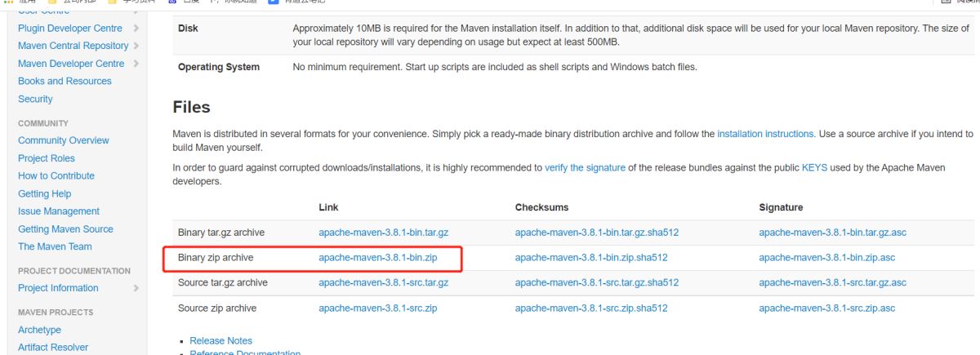Download apache-maven-3.8.1-bin.tar.gz archive
Screen dimensions: 980x355
(x=383, y=233)
